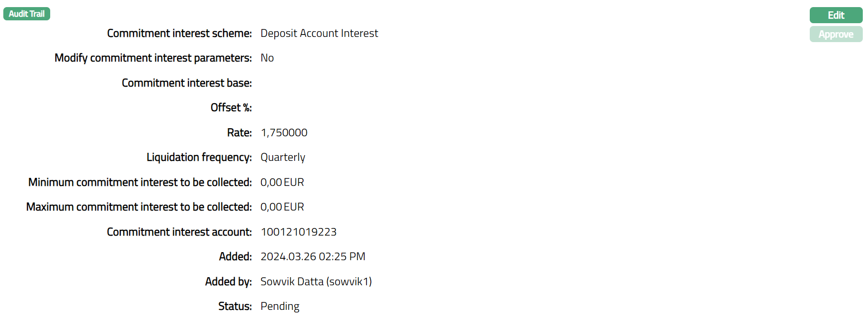Click account number 100121019223

(x=298, y=232)
